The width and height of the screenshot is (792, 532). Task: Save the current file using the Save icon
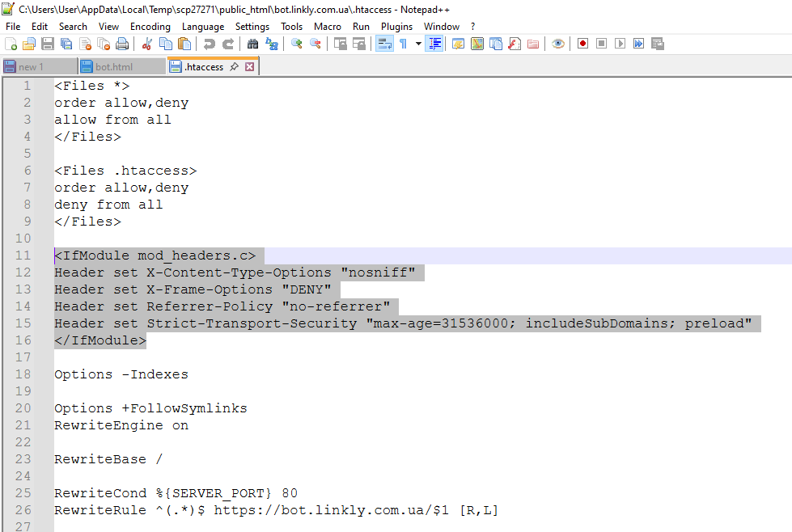(48, 44)
